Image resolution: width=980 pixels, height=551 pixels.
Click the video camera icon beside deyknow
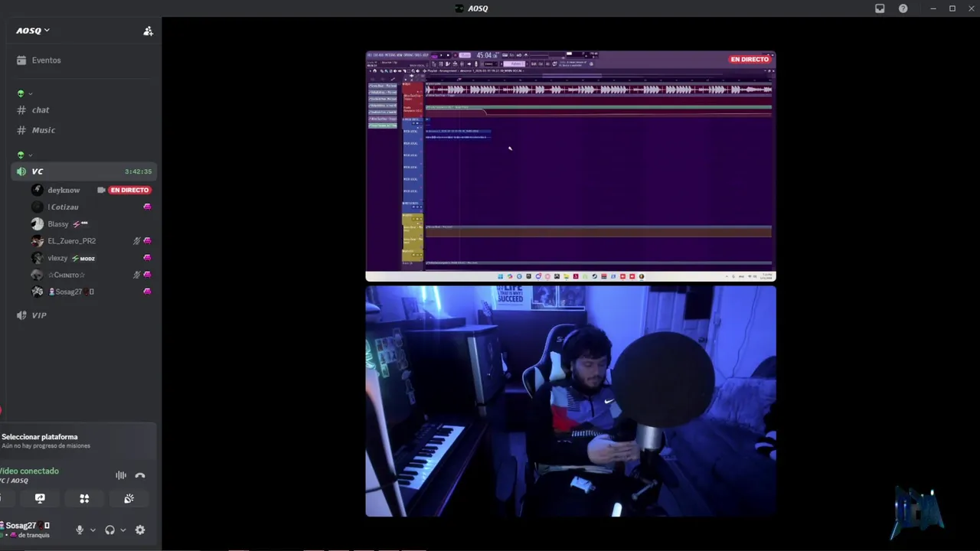coord(101,190)
